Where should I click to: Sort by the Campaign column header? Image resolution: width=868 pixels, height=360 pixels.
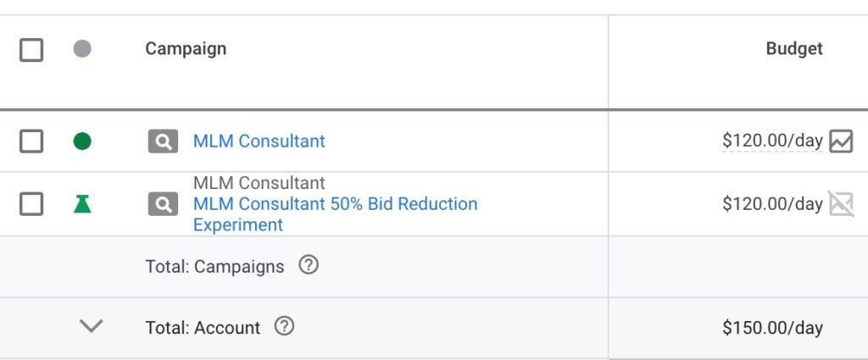186,48
